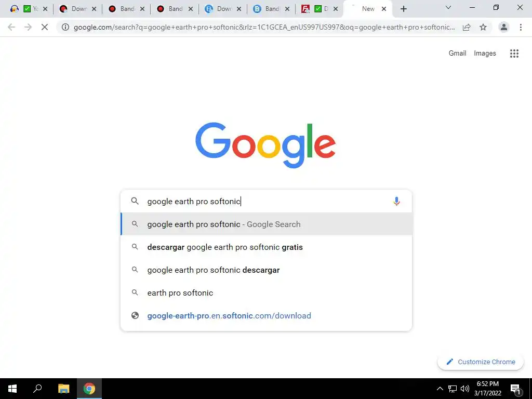Share this page using the share icon

(x=467, y=27)
